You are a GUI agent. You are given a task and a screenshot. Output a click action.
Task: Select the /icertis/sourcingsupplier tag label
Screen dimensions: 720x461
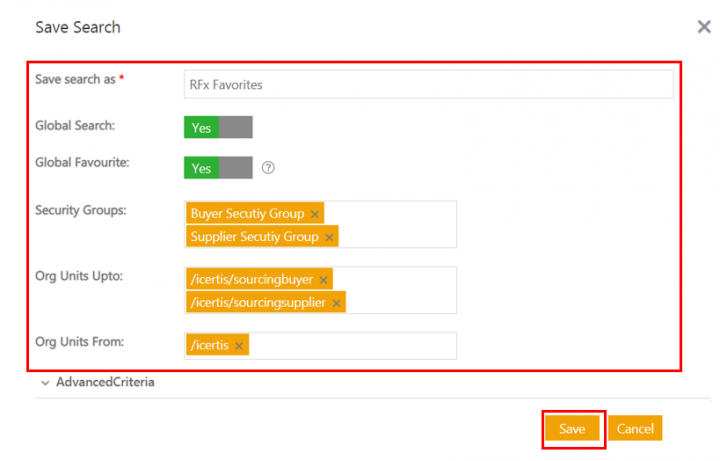pyautogui.click(x=258, y=303)
